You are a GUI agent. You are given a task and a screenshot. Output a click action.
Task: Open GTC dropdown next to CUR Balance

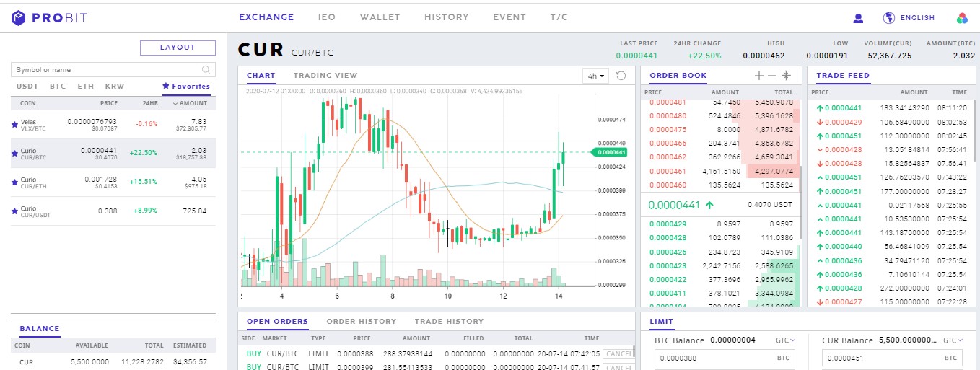coord(953,340)
